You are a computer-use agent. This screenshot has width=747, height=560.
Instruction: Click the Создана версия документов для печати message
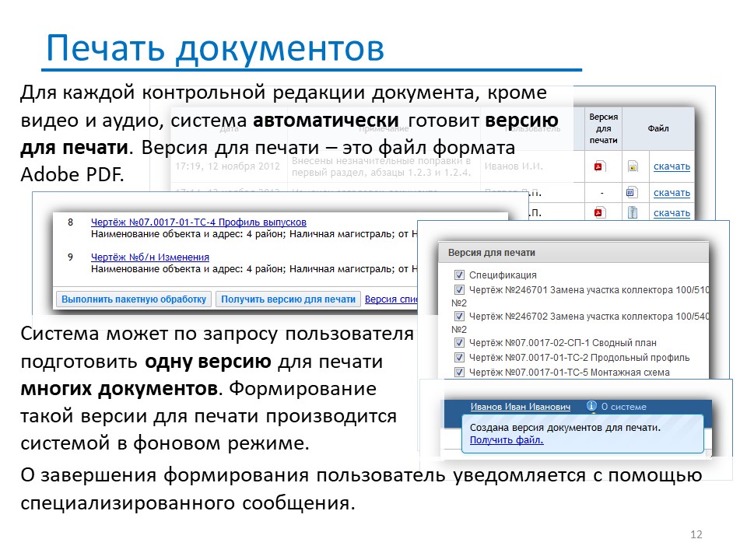pos(565,428)
